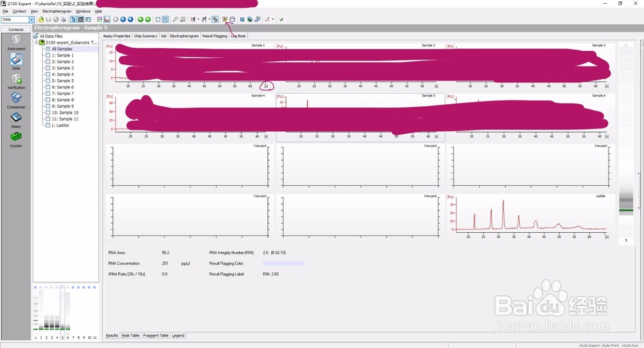Select 3: Sample 3 in tree

click(x=62, y=68)
